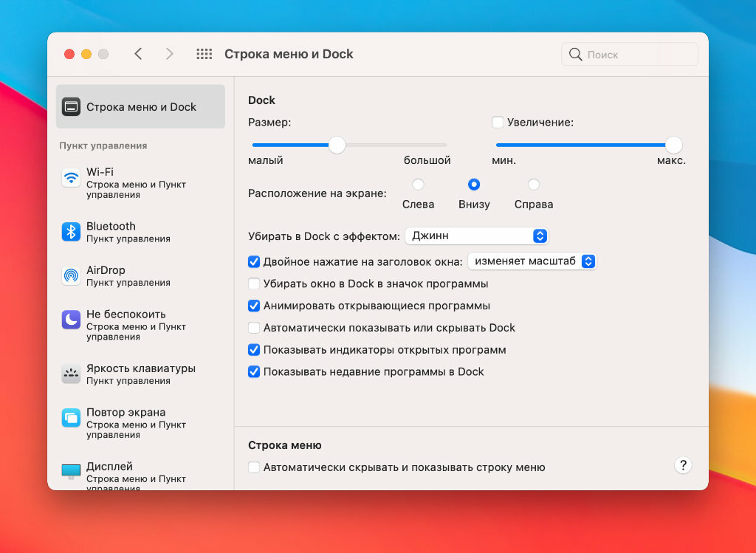Open the Wi-Fi sidebar entry

[140, 182]
